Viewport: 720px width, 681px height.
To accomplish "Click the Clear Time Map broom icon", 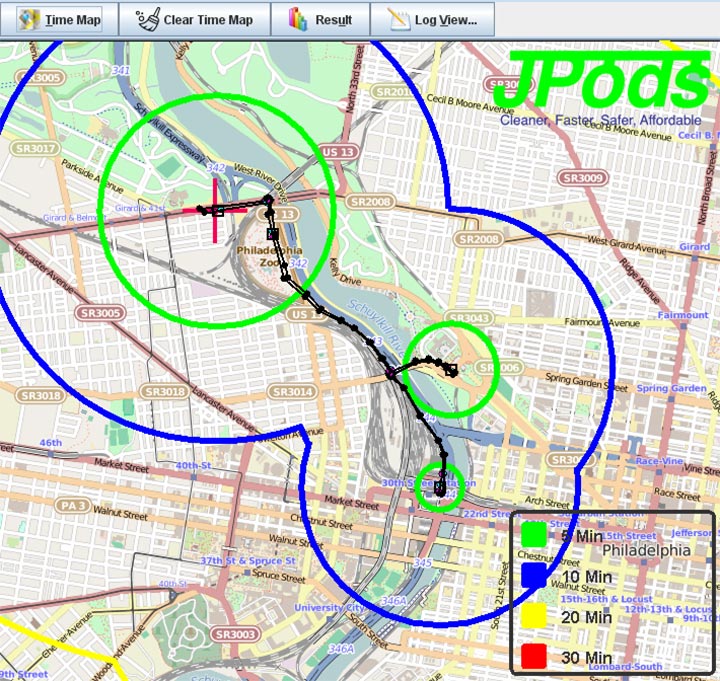I will 148,20.
